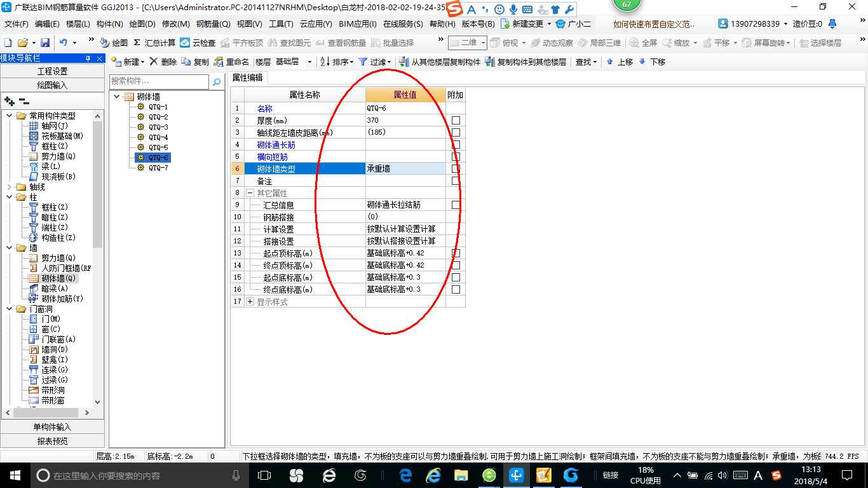The image size is (868, 488).
Task: Toggle 附加 checkbox for 汇总信息 row
Action: pyautogui.click(x=456, y=205)
